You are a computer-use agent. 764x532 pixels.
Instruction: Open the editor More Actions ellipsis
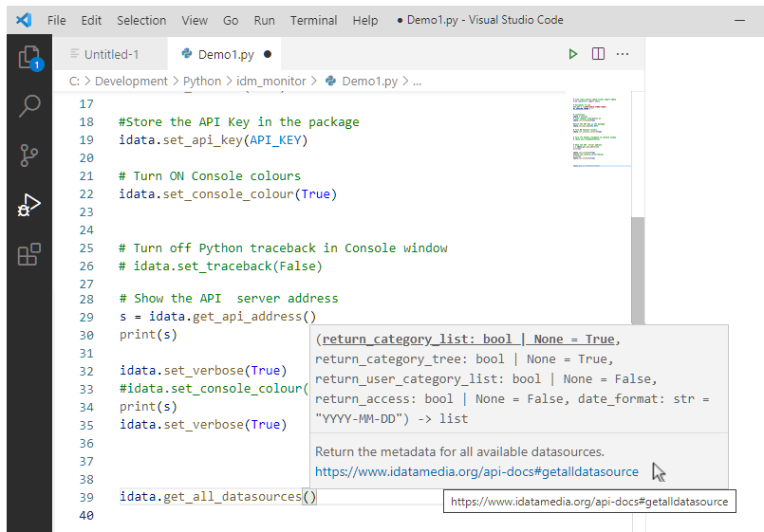pyautogui.click(x=623, y=54)
